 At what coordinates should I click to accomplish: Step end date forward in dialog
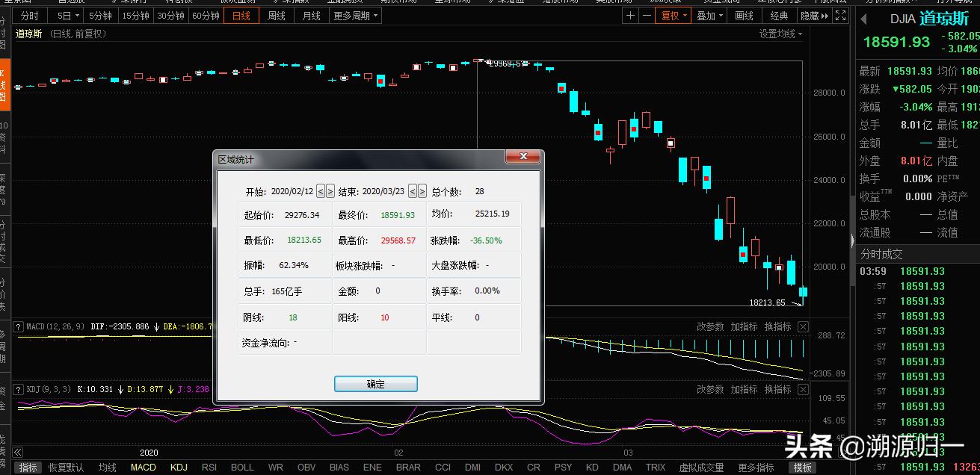point(422,191)
